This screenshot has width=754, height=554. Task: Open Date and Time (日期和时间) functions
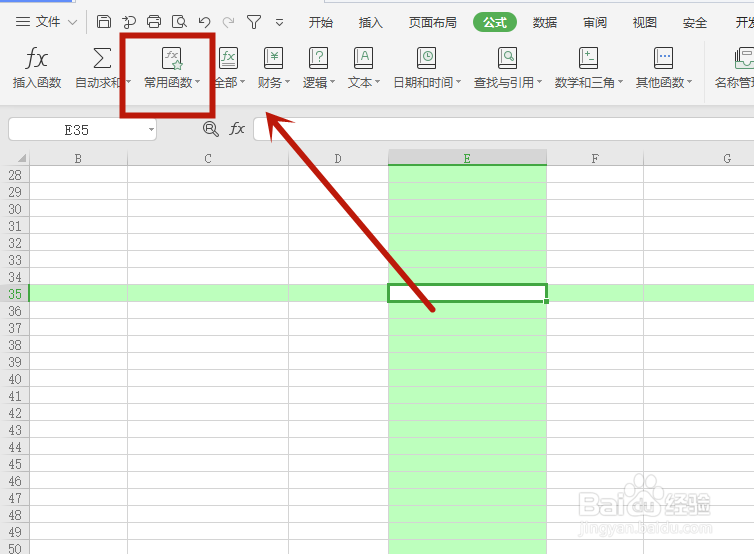427,68
